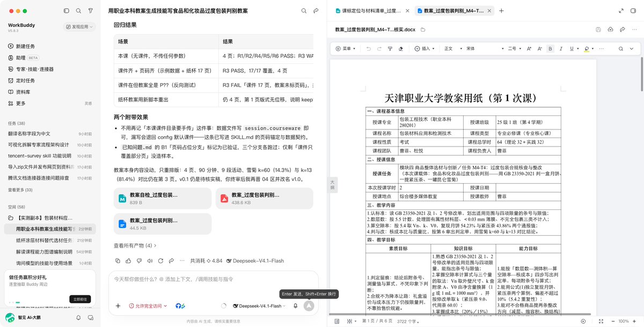This screenshot has height=327, width=644.
Task: Expand document preview to fullscreen
Action: tap(621, 11)
